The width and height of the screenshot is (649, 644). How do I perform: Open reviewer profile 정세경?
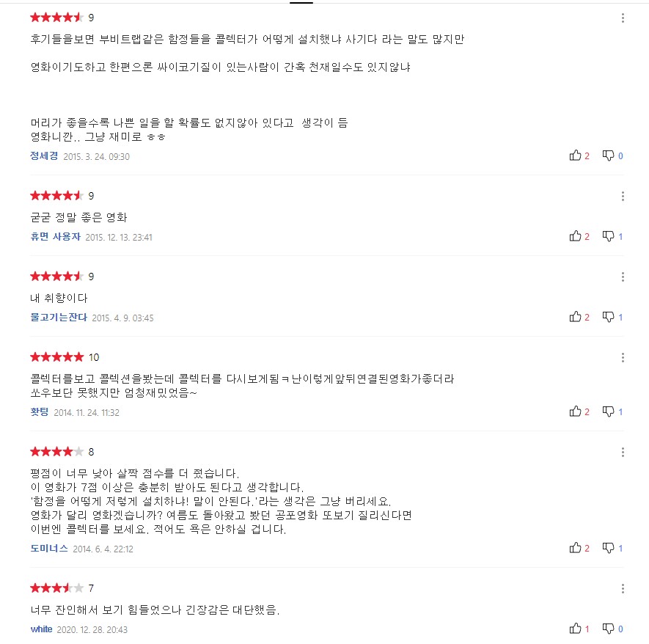(44, 156)
